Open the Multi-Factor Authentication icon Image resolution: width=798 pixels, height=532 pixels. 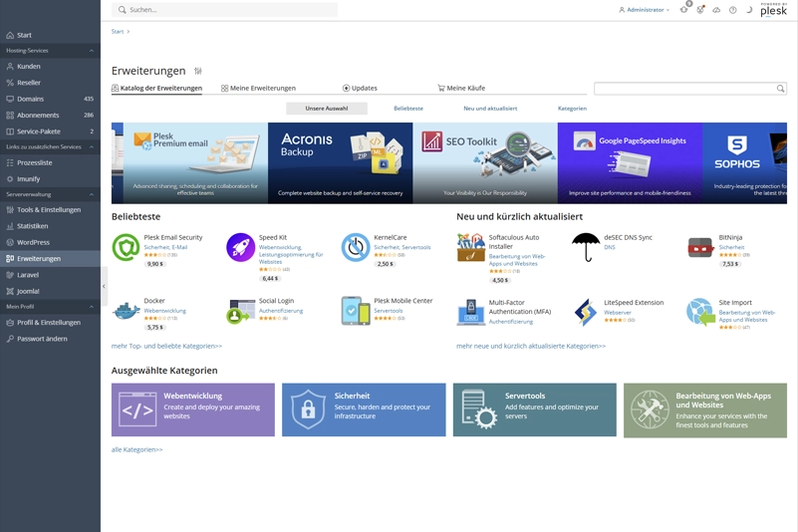tap(471, 312)
